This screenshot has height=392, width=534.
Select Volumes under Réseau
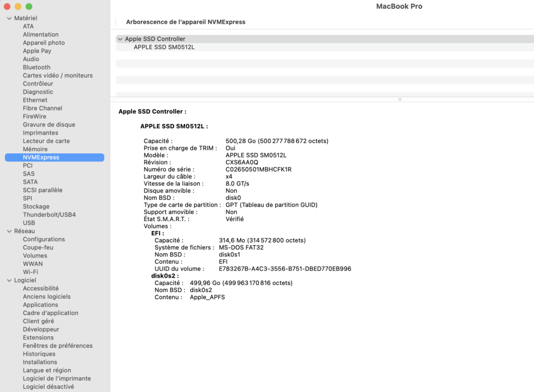pyautogui.click(x=35, y=255)
